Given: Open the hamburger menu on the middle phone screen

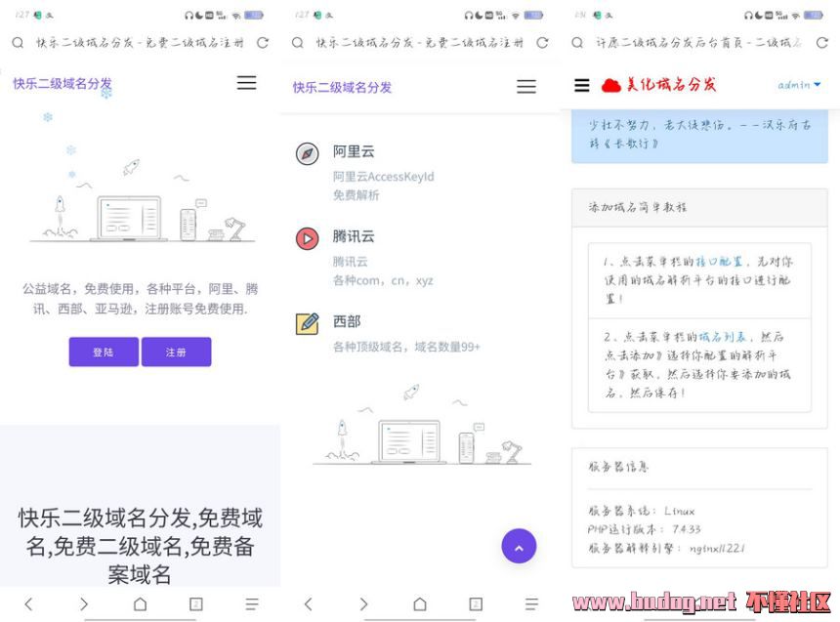Looking at the screenshot, I should click(x=526, y=86).
